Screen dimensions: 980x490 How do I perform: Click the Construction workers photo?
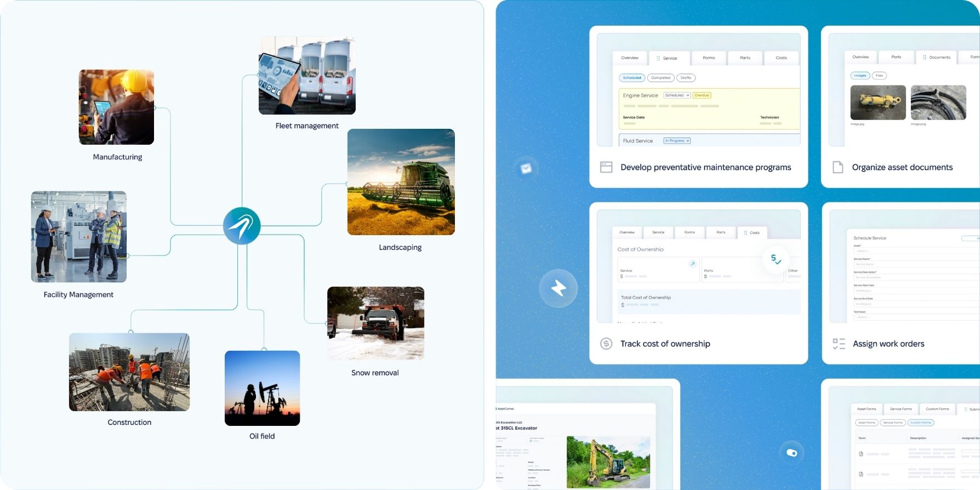point(129,372)
